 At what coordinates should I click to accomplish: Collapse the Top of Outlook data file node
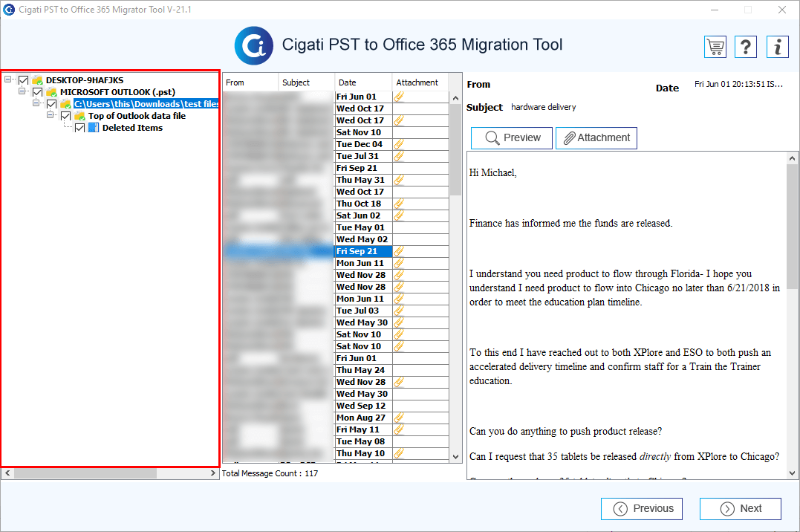(x=51, y=115)
